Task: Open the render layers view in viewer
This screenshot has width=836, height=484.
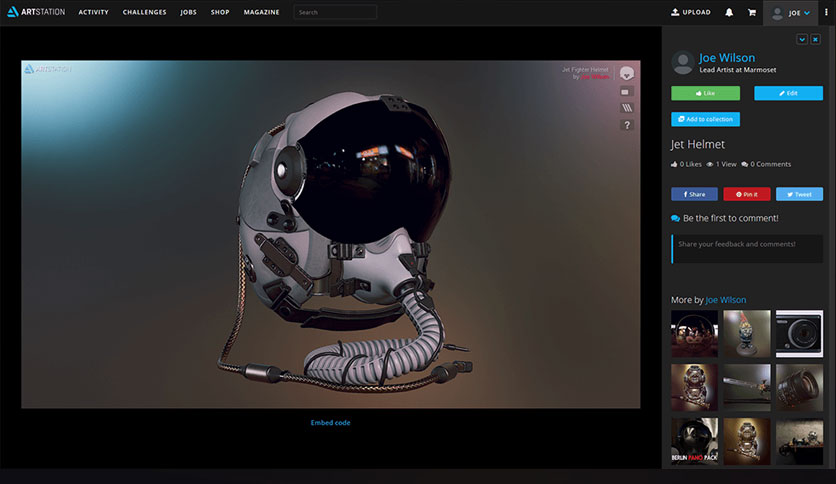Action: pyautogui.click(x=627, y=108)
